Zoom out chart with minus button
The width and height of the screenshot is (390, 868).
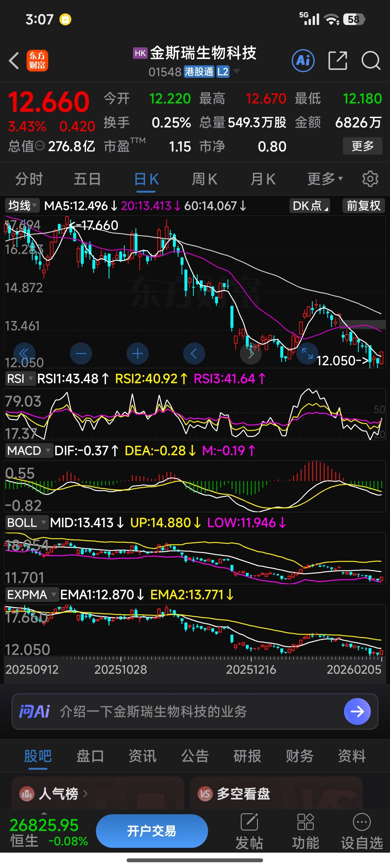point(81,353)
